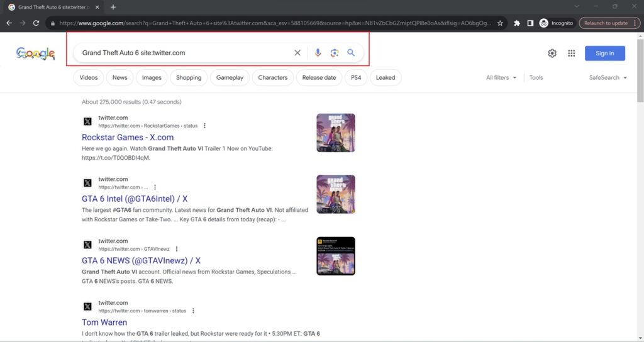Click the Rockstar Games breadcrumb URL text
644x342 pixels.
pyautogui.click(x=148, y=126)
